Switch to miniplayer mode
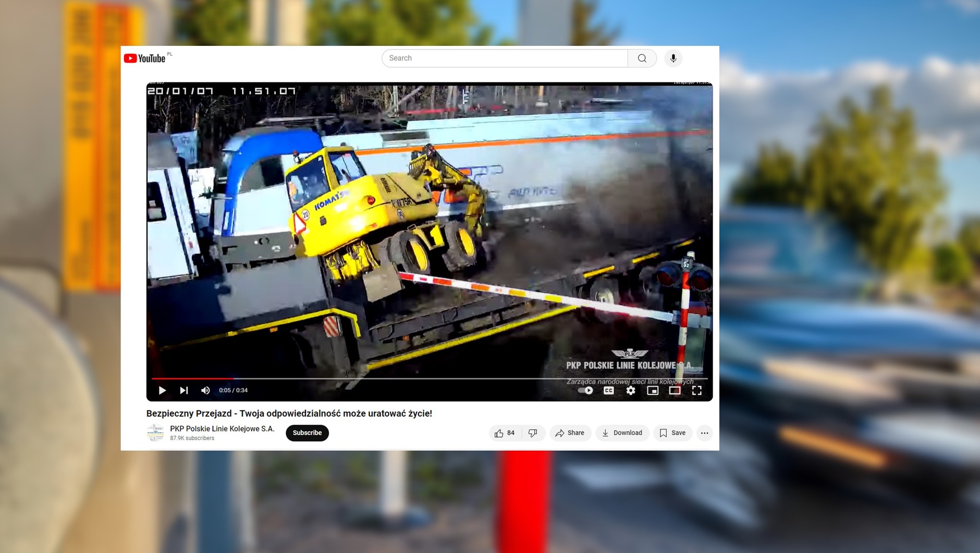 click(653, 390)
